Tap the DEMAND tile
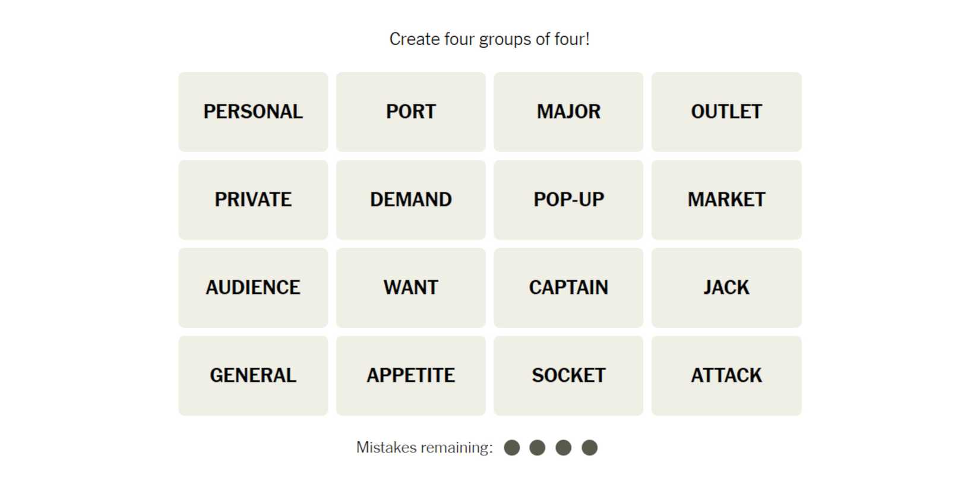 click(410, 200)
